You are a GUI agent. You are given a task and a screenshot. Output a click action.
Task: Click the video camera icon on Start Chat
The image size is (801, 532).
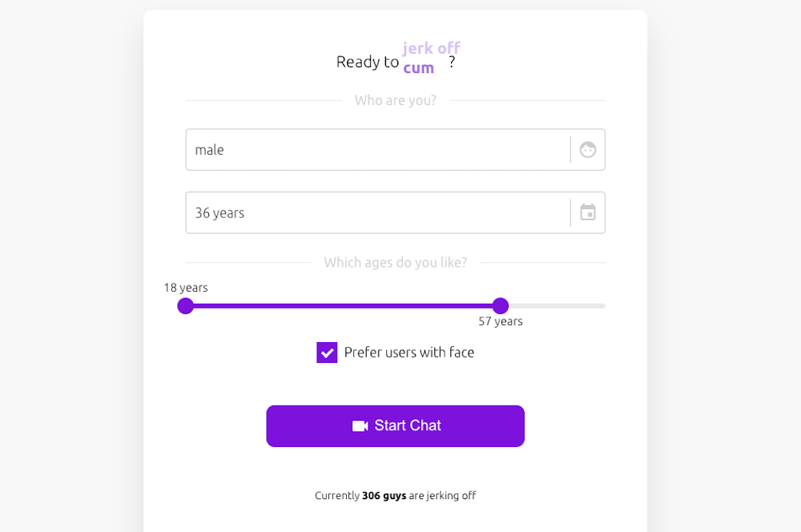click(x=360, y=426)
